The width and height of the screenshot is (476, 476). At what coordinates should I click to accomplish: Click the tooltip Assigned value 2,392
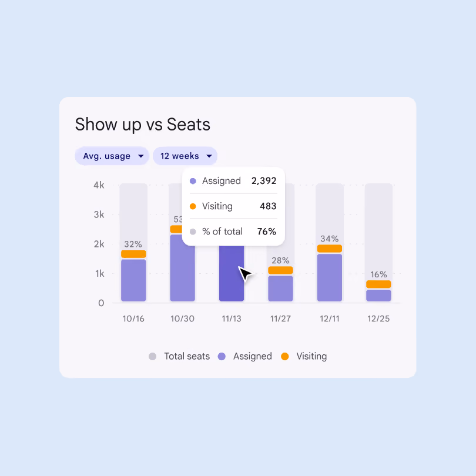[x=264, y=181]
